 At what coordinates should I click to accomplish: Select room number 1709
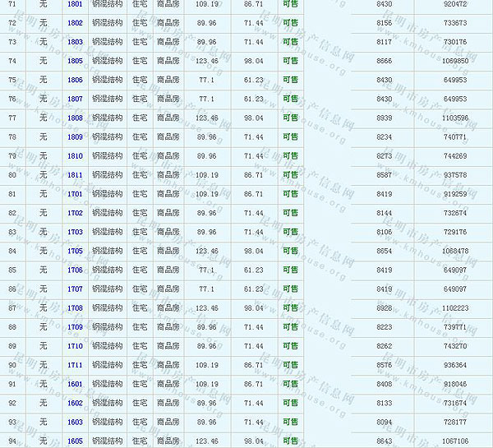(x=75, y=327)
